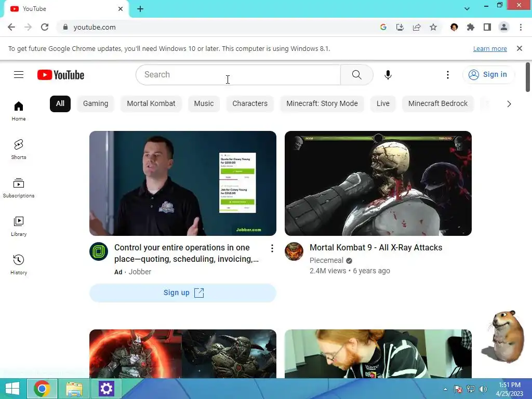Click Chrome in the taskbar
This screenshot has height=399, width=532.
coord(42,389)
